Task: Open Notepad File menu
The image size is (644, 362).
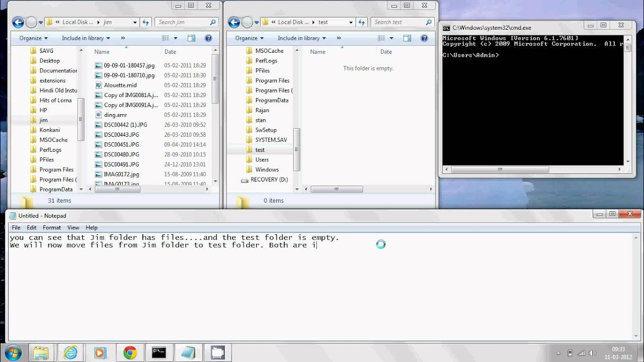Action: [x=16, y=228]
